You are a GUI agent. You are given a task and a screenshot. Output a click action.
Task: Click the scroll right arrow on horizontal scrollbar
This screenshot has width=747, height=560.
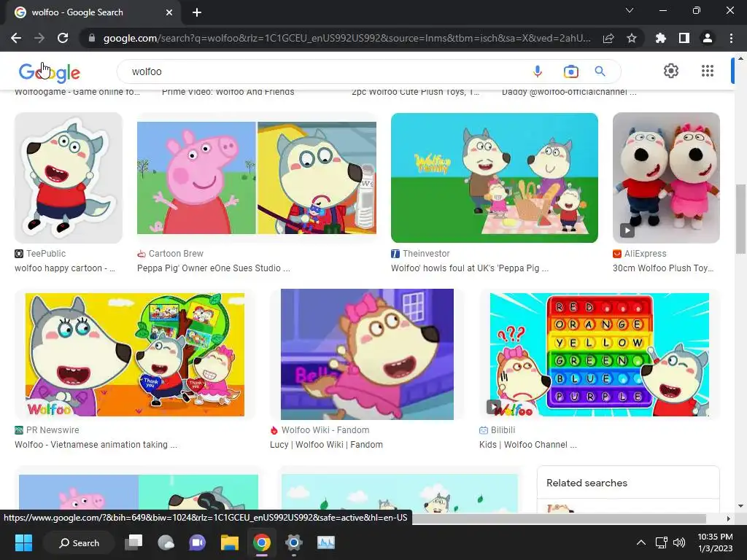coord(729,518)
